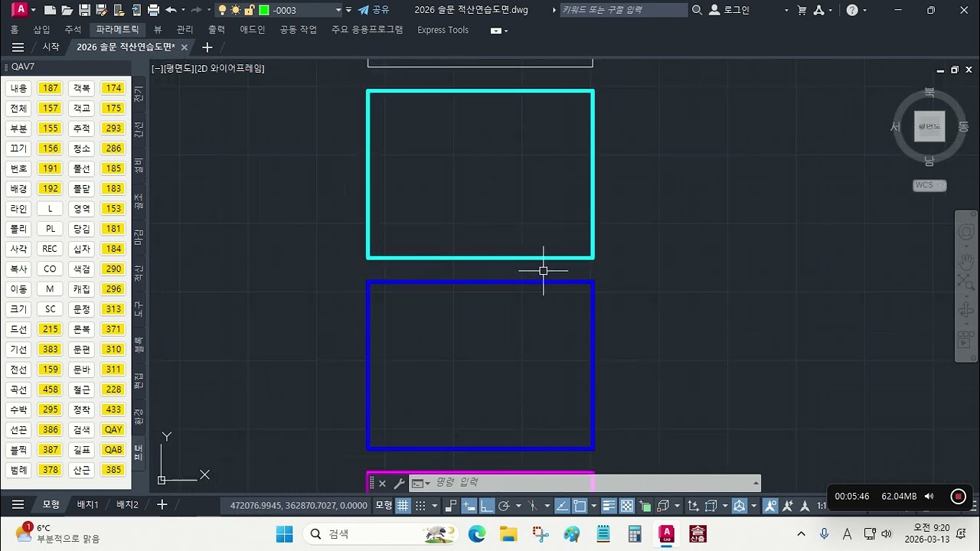Open the Help question mark icon
The height and width of the screenshot is (551, 980).
(852, 10)
